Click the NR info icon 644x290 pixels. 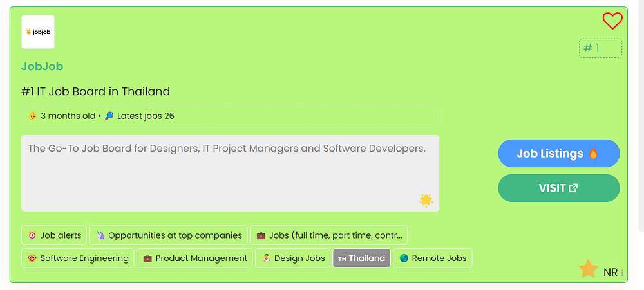tap(623, 273)
